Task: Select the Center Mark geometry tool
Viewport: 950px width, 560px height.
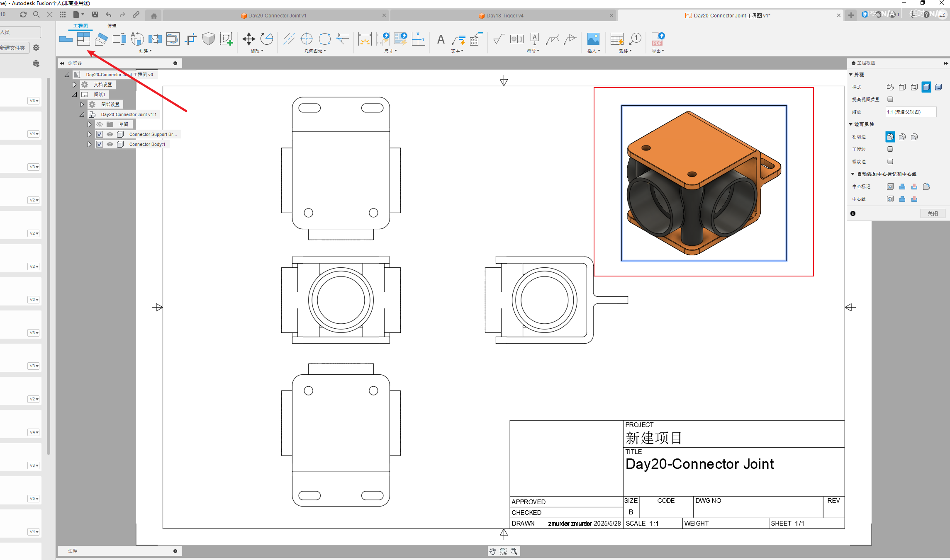Action: pyautogui.click(x=307, y=39)
